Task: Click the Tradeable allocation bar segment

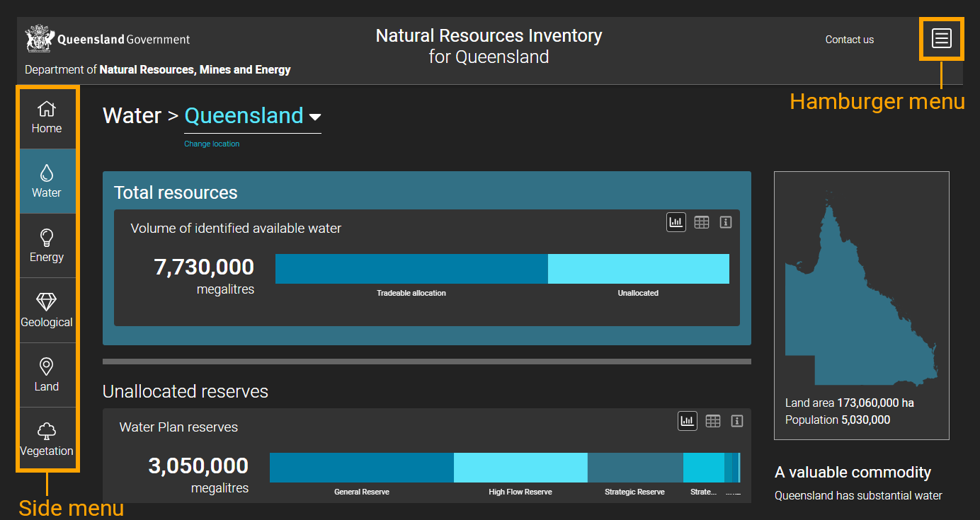Action: 411,269
